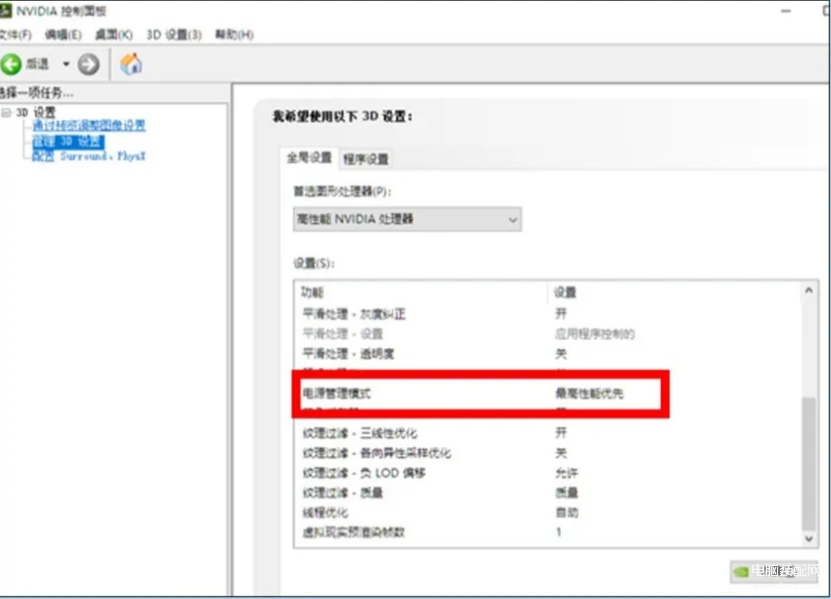831x599 pixels.
Task: Select the 线程优化 row
Action: point(547,513)
